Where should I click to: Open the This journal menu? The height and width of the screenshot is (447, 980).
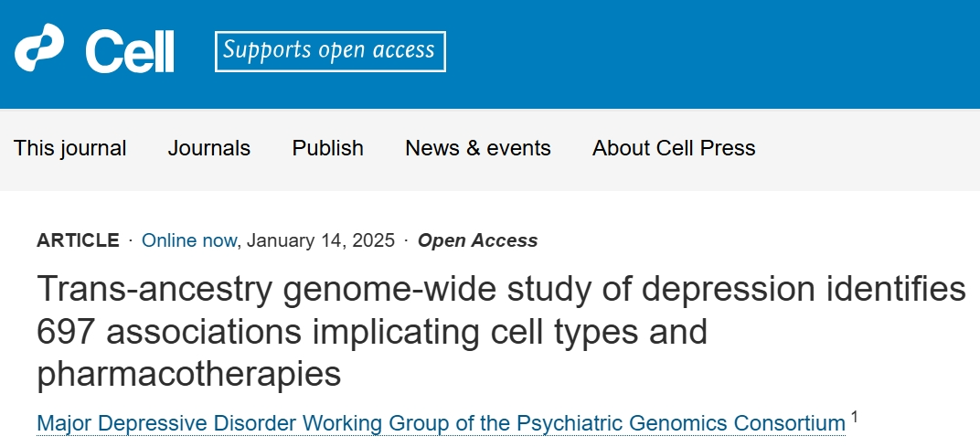(x=70, y=148)
